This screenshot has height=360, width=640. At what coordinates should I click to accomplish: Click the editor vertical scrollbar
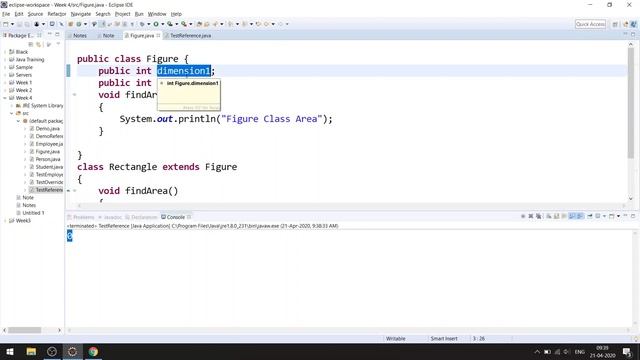click(x=631, y=102)
